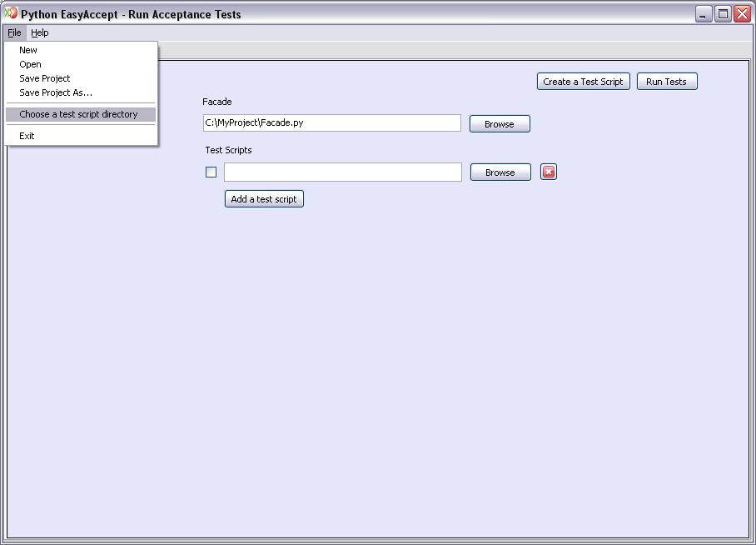Pick Save Project As... from the menu
Screen dimensions: 756x545
point(56,92)
